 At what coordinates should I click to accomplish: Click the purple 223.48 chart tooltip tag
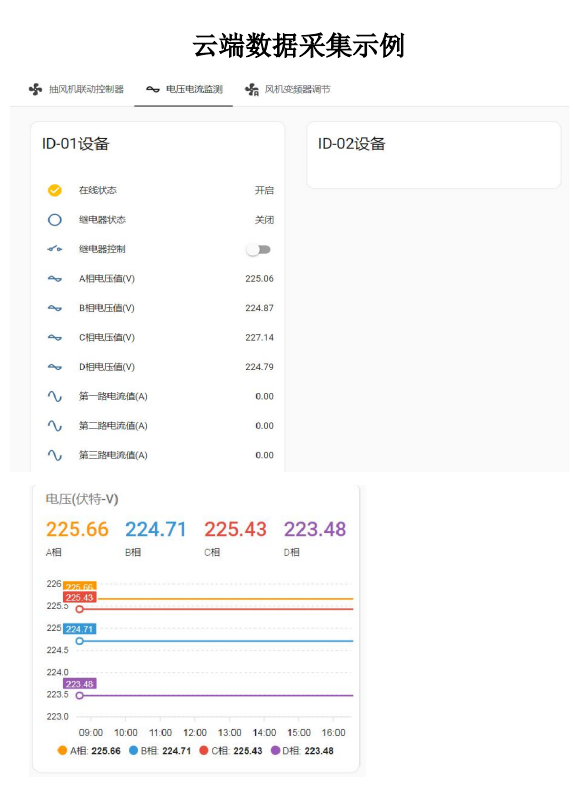(80, 684)
